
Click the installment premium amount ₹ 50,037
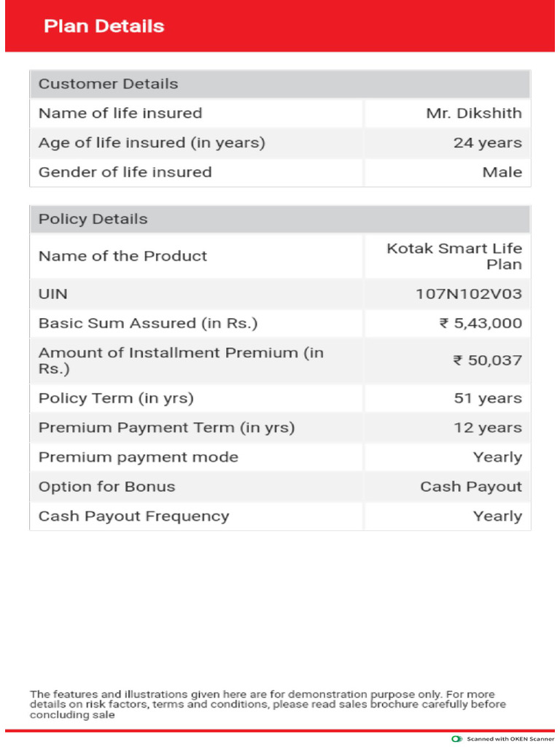487,360
